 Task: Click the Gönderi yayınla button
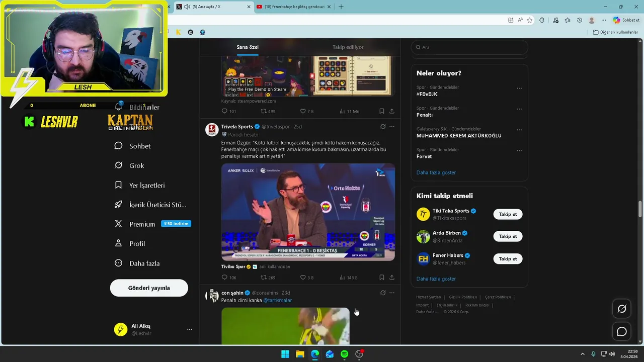149,288
